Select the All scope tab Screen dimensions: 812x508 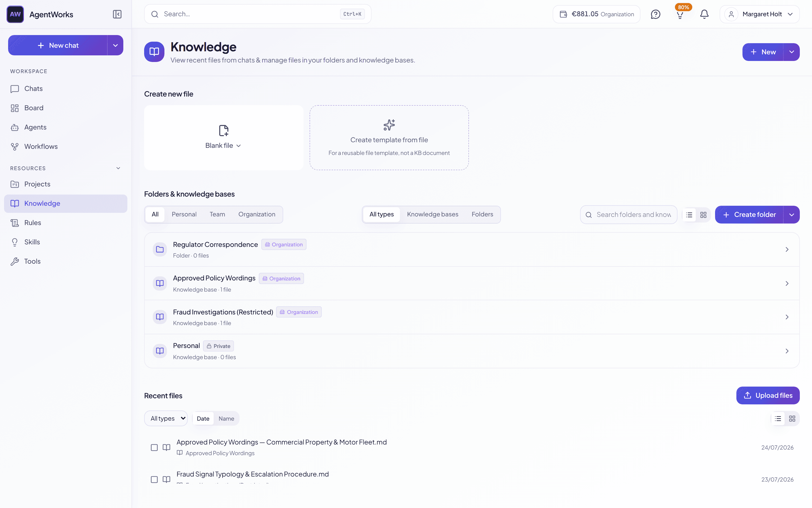[x=155, y=214]
